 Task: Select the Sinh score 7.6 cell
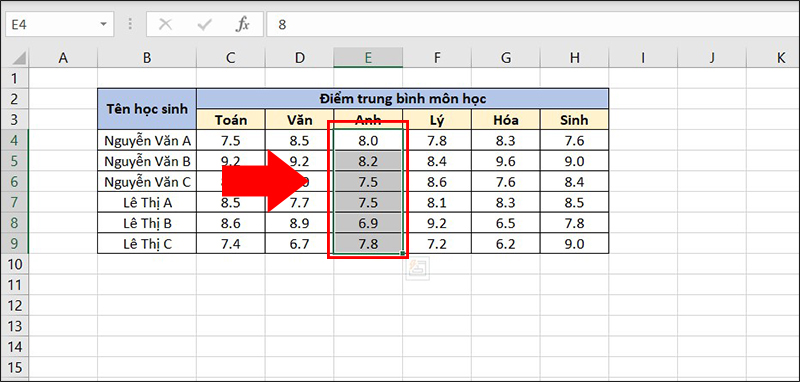tap(574, 141)
